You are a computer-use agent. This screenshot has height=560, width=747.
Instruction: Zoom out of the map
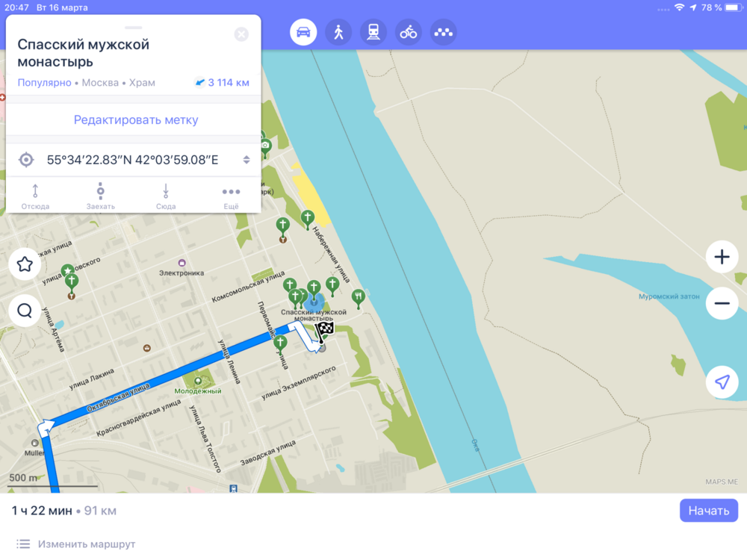click(x=722, y=303)
